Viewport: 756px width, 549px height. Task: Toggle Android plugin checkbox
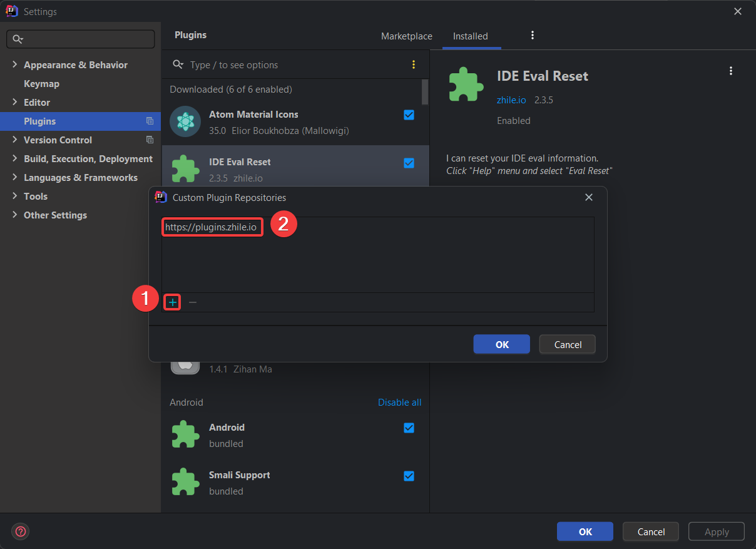[409, 428]
